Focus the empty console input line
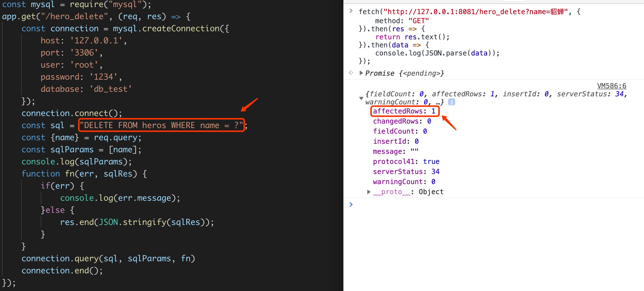The image size is (644, 291). (x=478, y=205)
